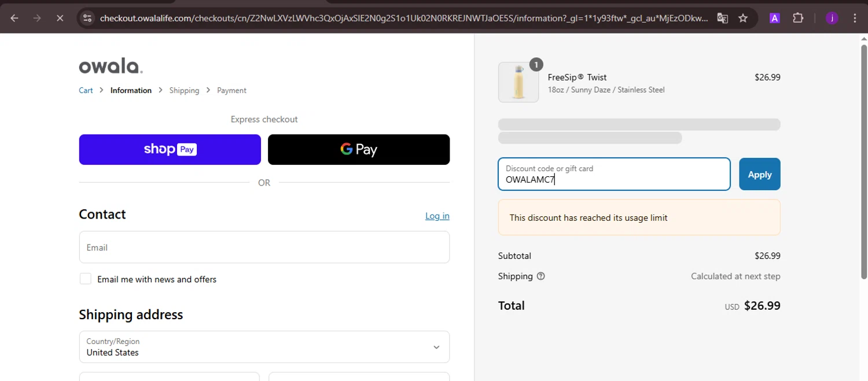Click the translate page icon

[722, 18]
